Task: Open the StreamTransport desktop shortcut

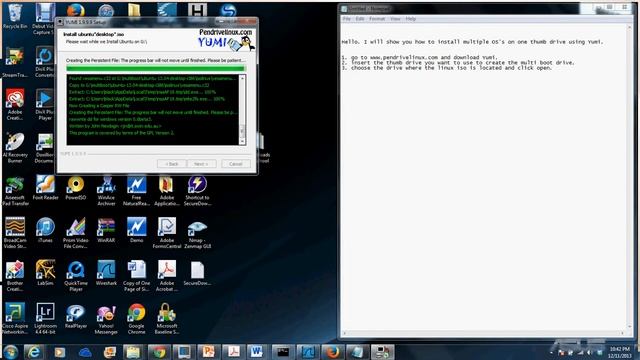Action: coord(15,62)
